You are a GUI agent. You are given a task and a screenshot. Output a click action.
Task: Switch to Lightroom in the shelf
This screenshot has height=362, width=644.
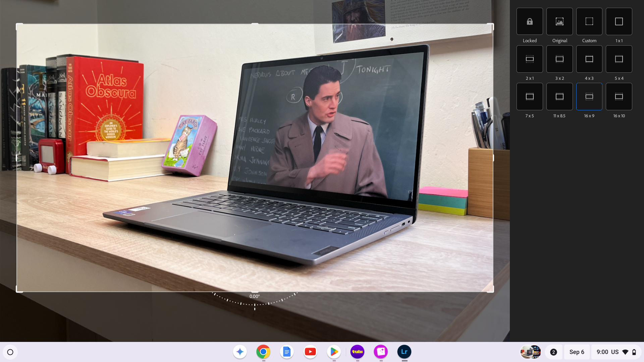(404, 352)
